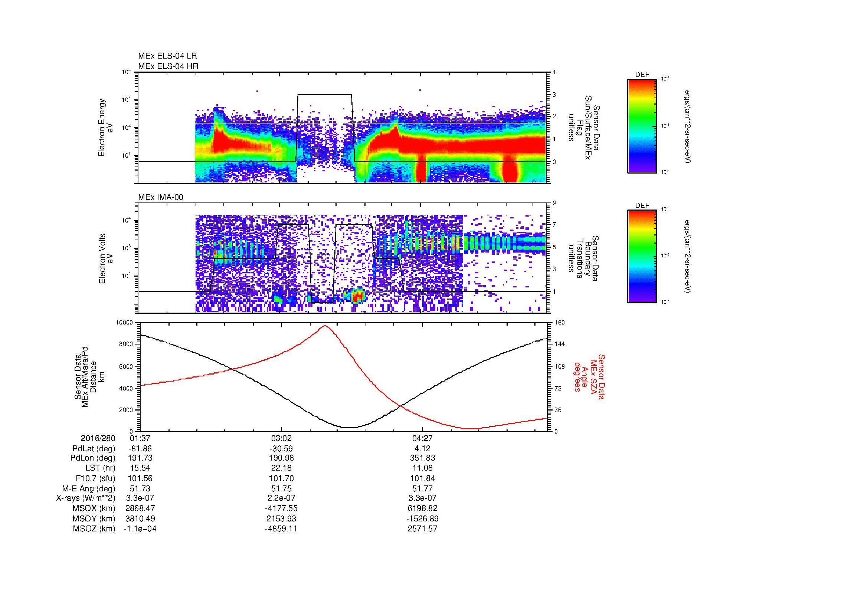Click the 'MSOZ (km)' row label
This screenshot has height=613, width=868.
(x=94, y=529)
